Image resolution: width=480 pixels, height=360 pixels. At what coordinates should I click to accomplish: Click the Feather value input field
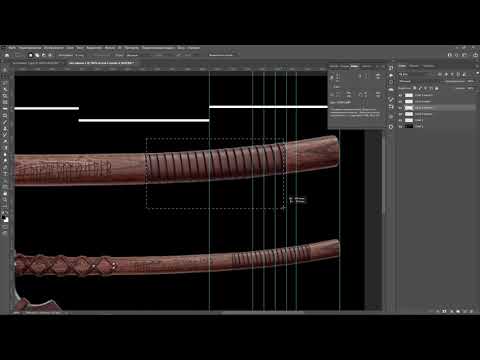click(x=80, y=55)
